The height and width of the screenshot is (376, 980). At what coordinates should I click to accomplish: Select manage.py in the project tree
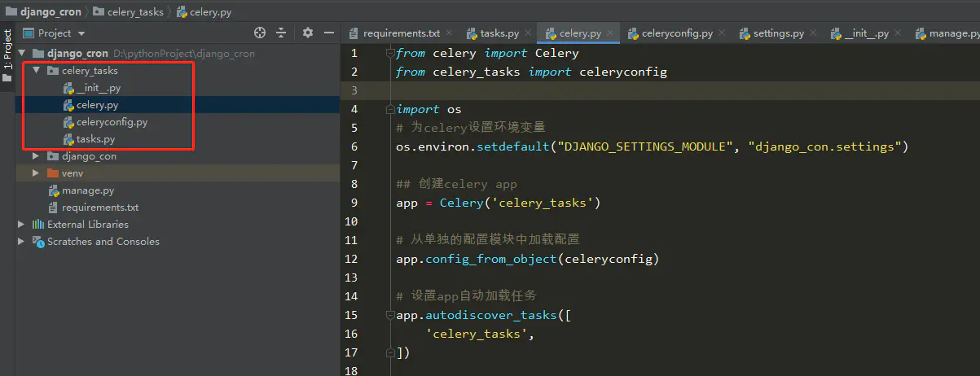(x=81, y=190)
